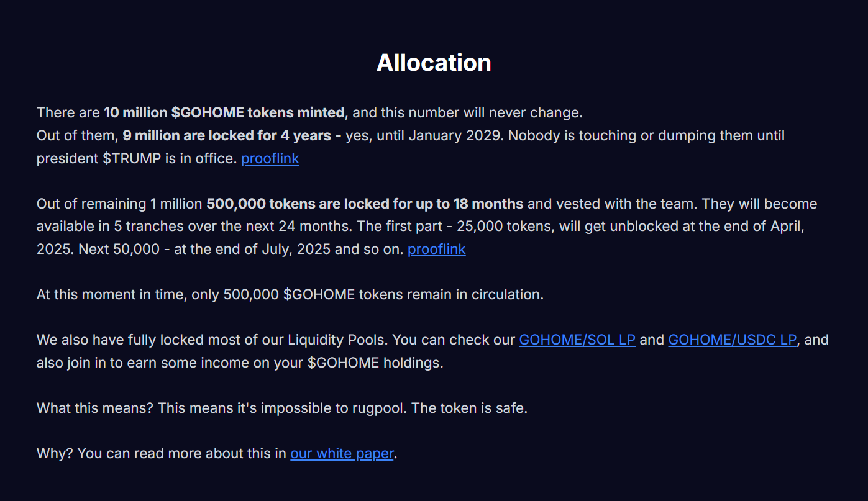The width and height of the screenshot is (868, 501).
Task: Open the prooflink for 9 million locked tokens
Action: pyautogui.click(x=270, y=158)
